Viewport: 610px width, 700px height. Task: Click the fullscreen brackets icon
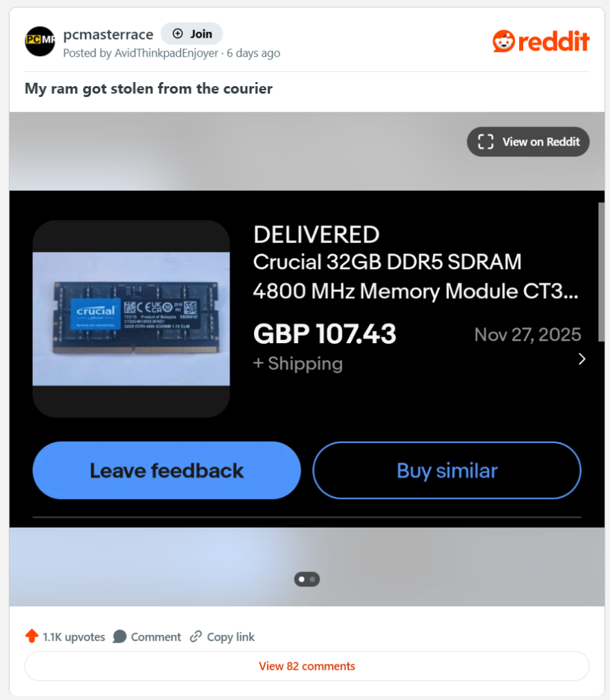point(486,142)
